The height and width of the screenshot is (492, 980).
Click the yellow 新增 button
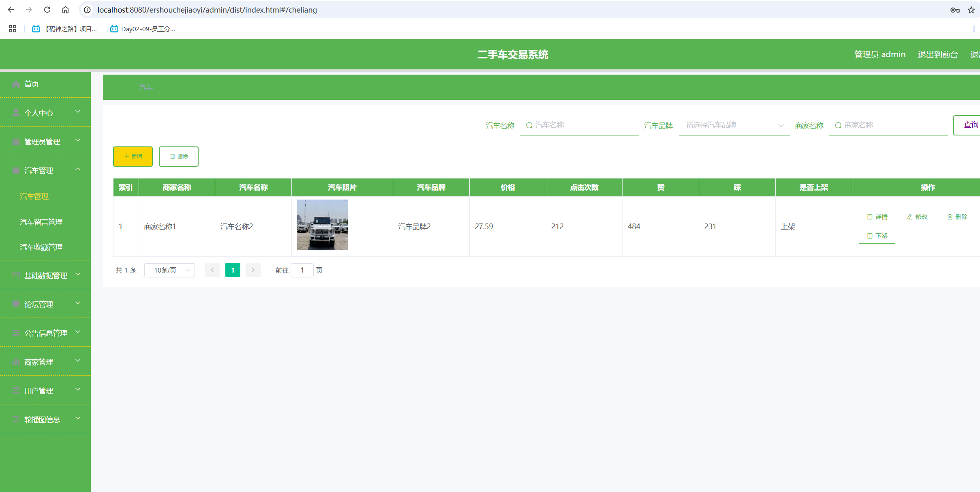[x=133, y=156]
